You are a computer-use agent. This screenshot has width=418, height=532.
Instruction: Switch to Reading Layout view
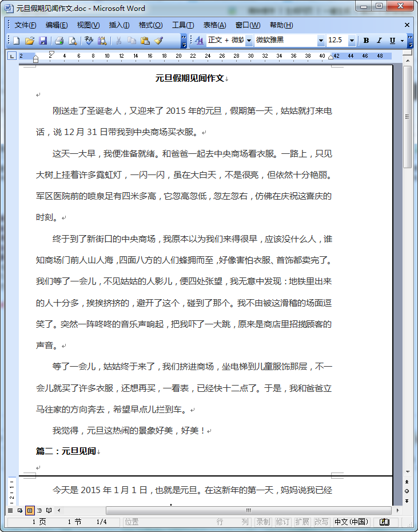pyautogui.click(x=49, y=510)
